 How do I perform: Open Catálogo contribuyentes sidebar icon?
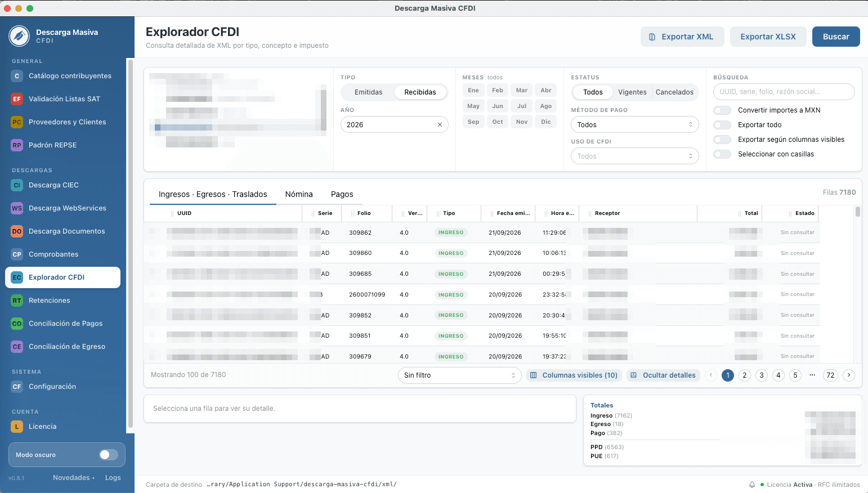coord(17,76)
